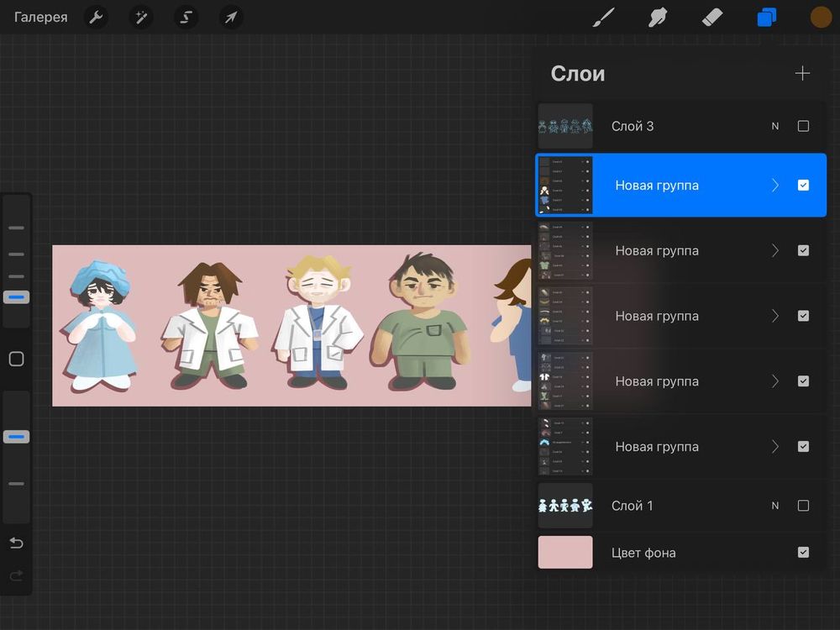Select the third Новая группа label
840x630 pixels.
pos(657,316)
